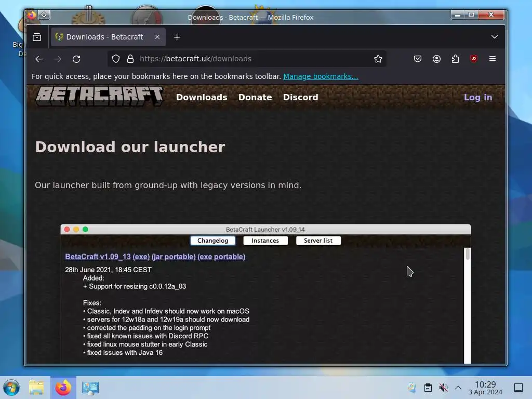Click the (exe portable) link
This screenshot has width=532, height=399.
[221, 257]
